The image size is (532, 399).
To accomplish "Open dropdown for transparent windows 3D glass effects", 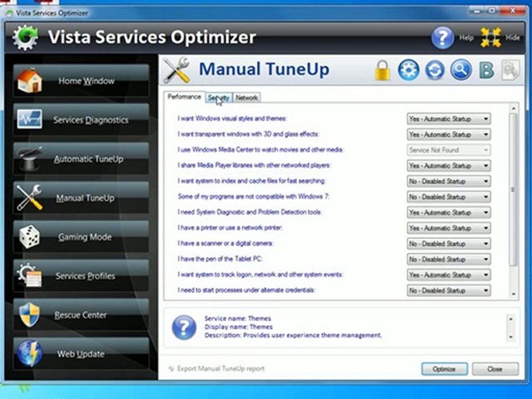I will (448, 134).
